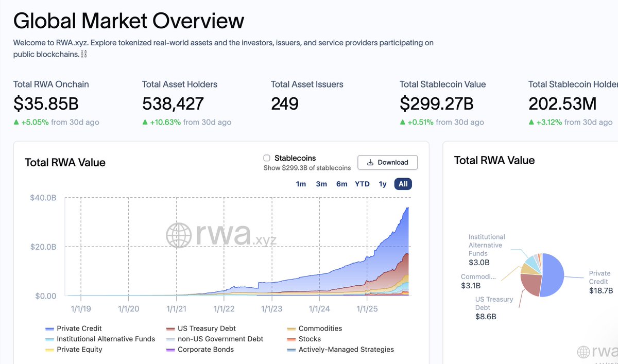This screenshot has width=618, height=364.
Task: Click the download icon inside the Download button
Action: coord(370,162)
